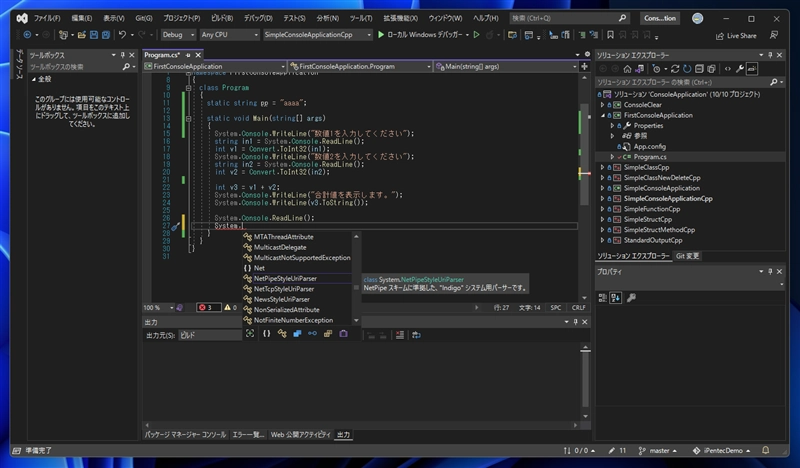Image resolution: width=800 pixels, height=468 pixels.
Task: Expand the ConsoleClear project node
Action: (x=602, y=104)
